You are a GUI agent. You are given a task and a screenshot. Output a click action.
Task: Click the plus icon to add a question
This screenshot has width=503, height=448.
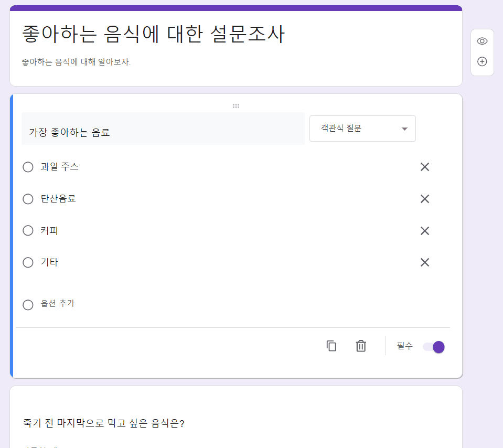[481, 61]
